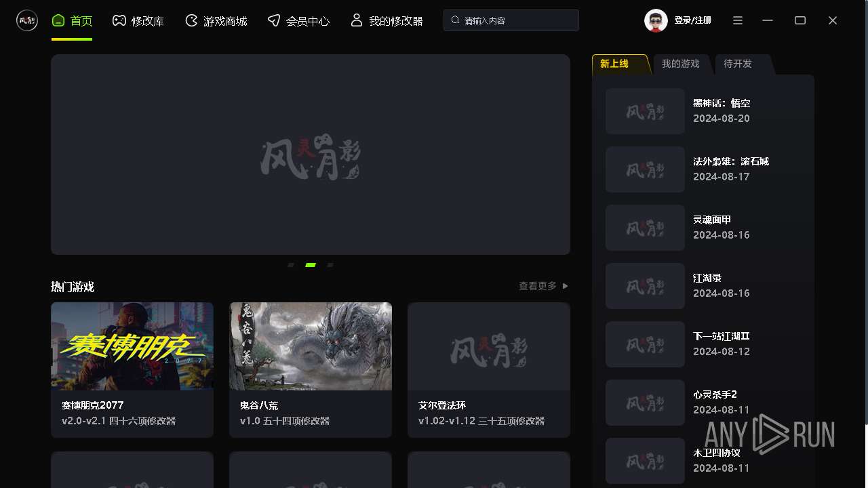Click v1.0 五十四项修改器 text

(x=285, y=421)
